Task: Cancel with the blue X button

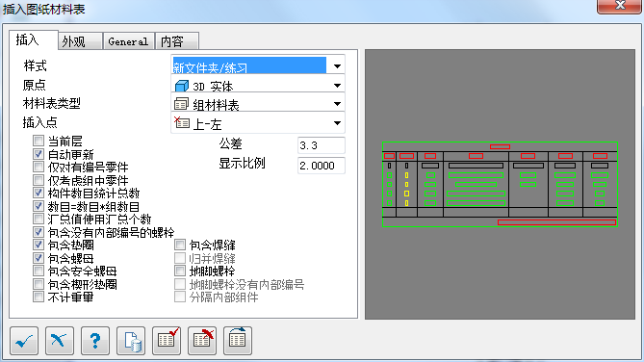Action: tap(60, 341)
